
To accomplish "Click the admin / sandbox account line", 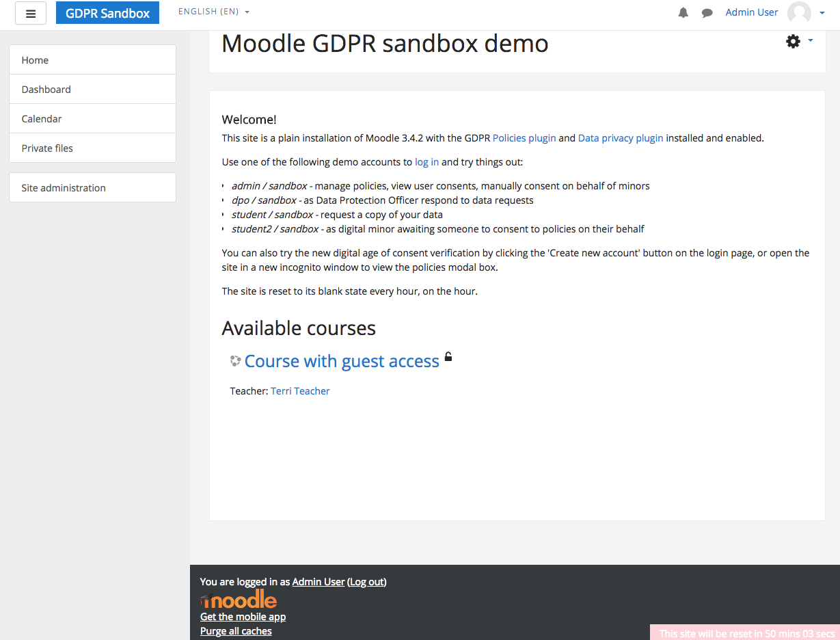I will point(440,186).
